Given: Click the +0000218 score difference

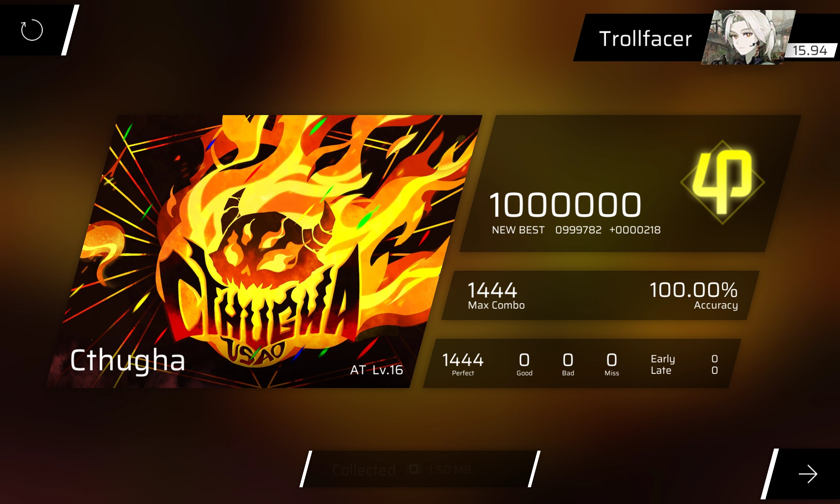Looking at the screenshot, I should point(635,230).
